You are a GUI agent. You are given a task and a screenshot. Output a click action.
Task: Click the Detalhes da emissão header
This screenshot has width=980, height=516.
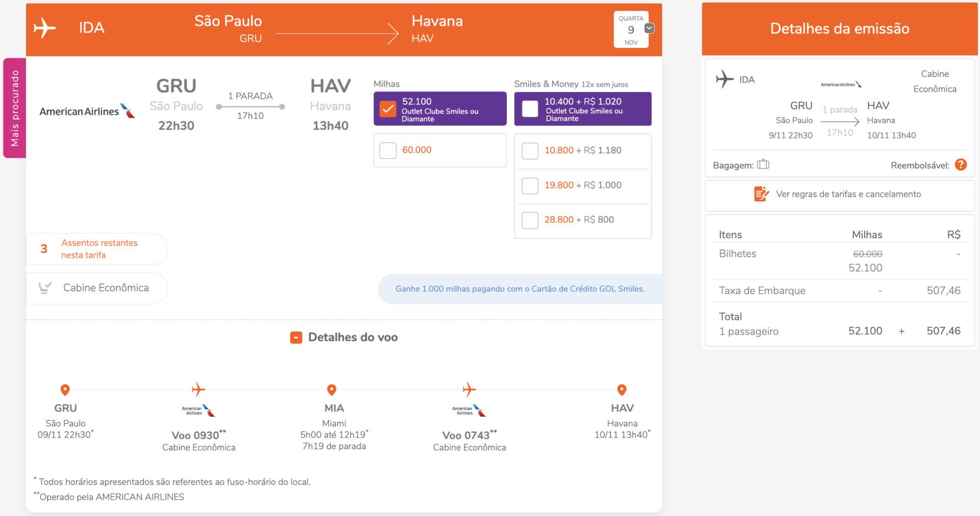coord(840,29)
